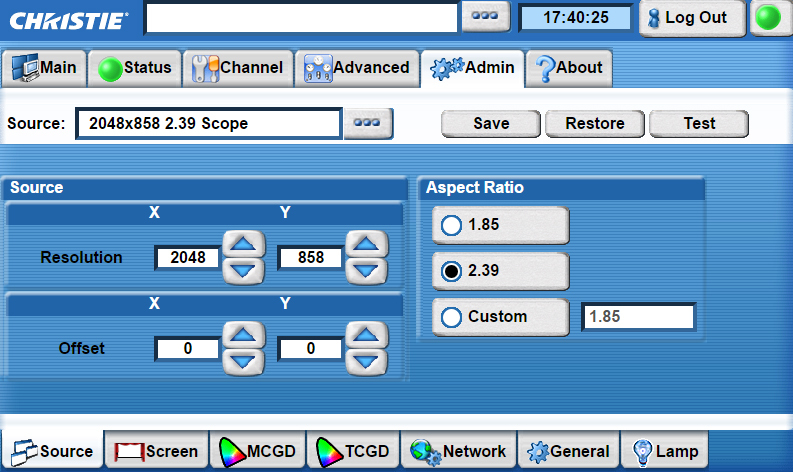Open the Source file selection list
This screenshot has width=793, height=472.
pos(368,124)
